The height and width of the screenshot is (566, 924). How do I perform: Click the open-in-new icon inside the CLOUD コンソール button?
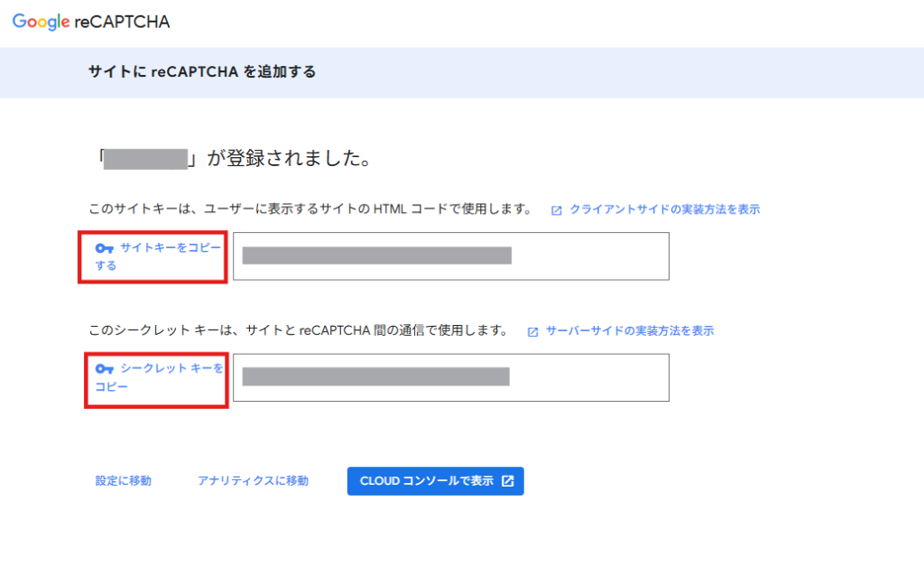click(507, 481)
